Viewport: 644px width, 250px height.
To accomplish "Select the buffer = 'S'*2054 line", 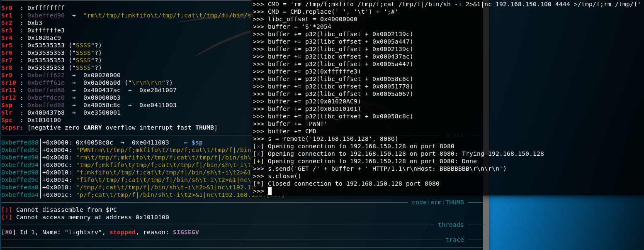I will pos(292,27).
